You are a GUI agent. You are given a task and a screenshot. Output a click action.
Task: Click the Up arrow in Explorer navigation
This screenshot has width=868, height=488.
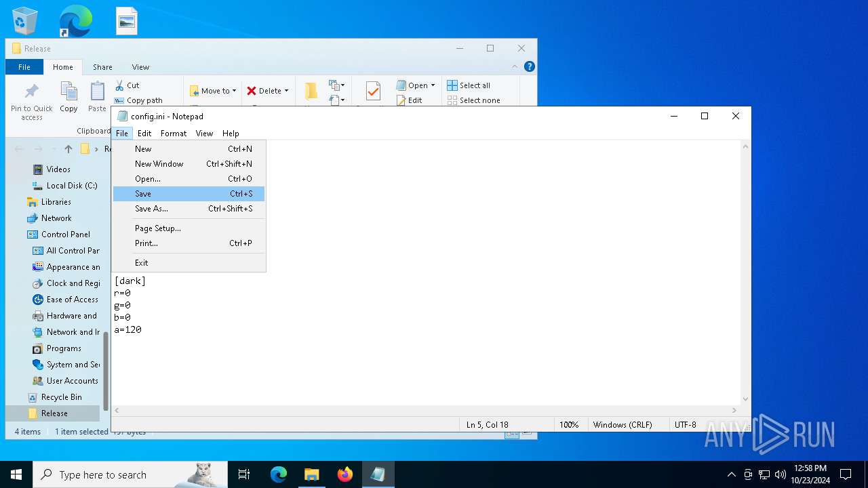(68, 149)
